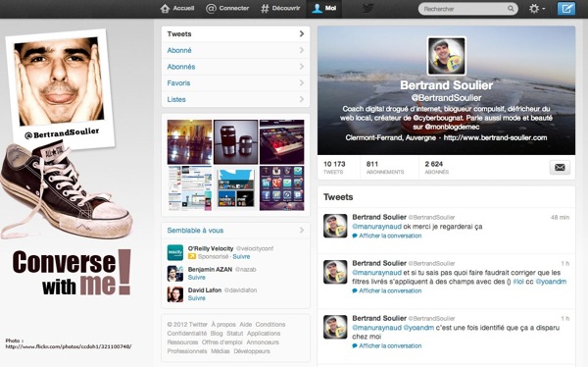View the 10 173 Tweets count
The image size is (588, 367).
(334, 168)
